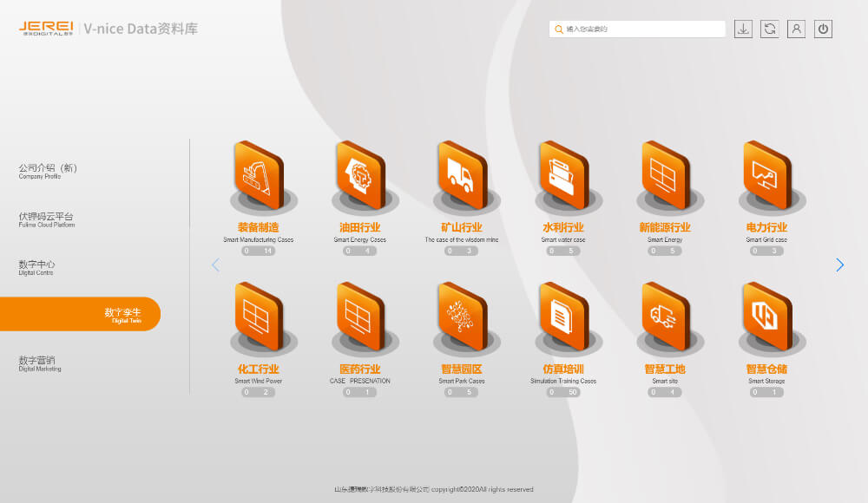
Task: Click the power button at top right
Action: (x=822, y=29)
